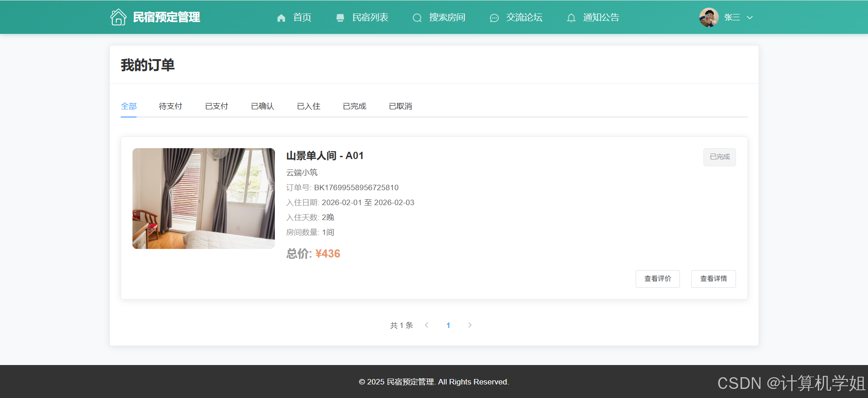This screenshot has height=398, width=868.
Task: Click the 入住天数 2晚 line
Action: pos(310,217)
